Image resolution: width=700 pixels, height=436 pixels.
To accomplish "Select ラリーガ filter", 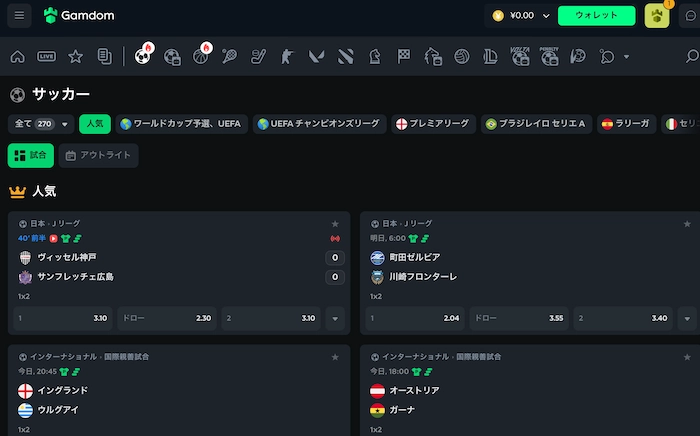I will click(x=626, y=124).
